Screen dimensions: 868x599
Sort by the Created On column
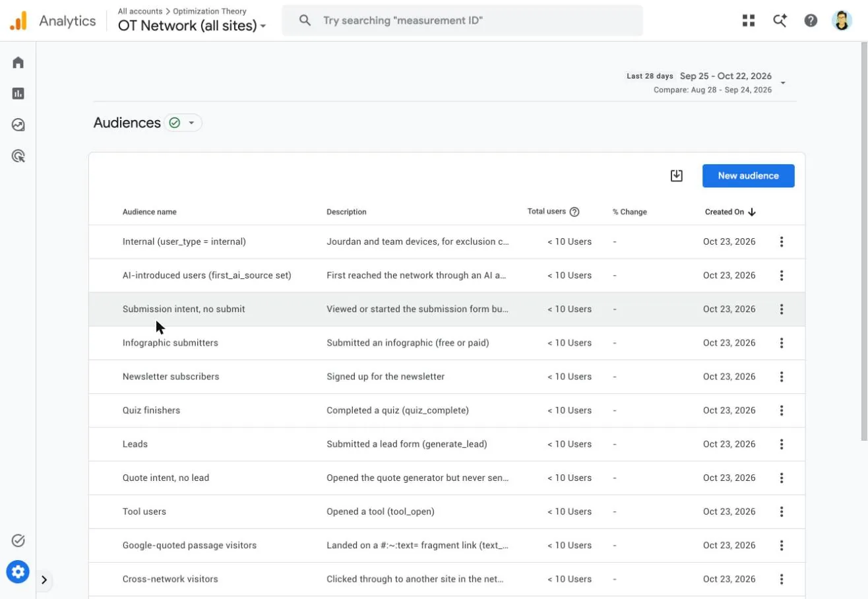pos(730,212)
